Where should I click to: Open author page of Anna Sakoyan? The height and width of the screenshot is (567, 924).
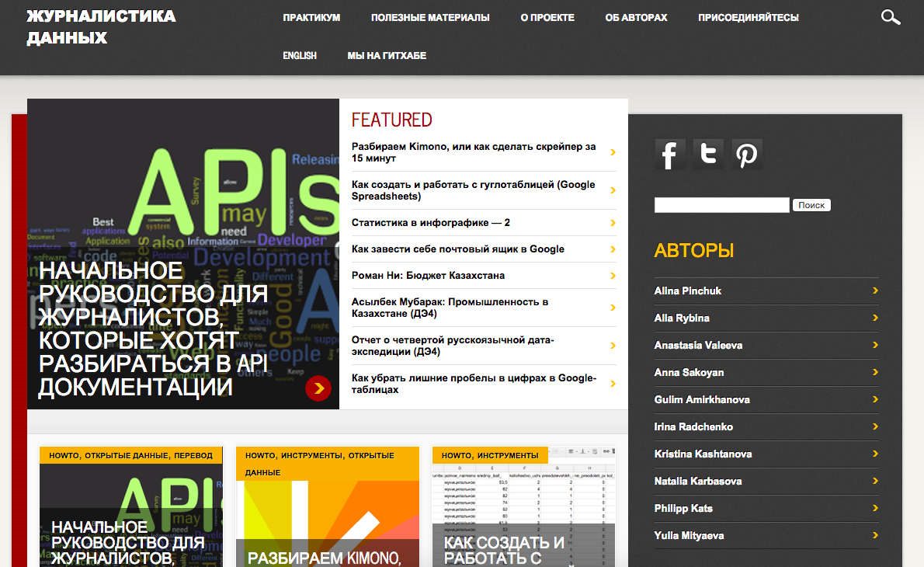tap(689, 372)
